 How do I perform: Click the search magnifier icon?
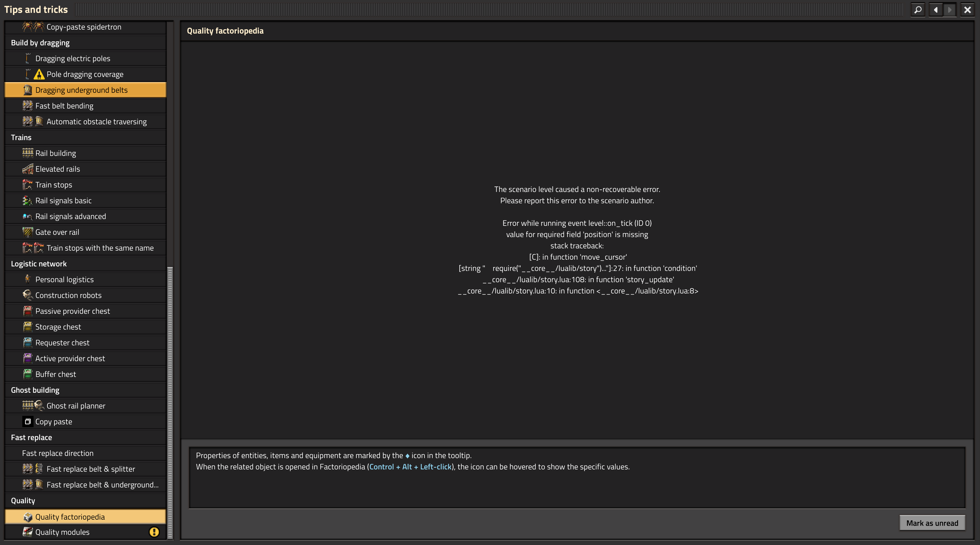click(x=918, y=10)
